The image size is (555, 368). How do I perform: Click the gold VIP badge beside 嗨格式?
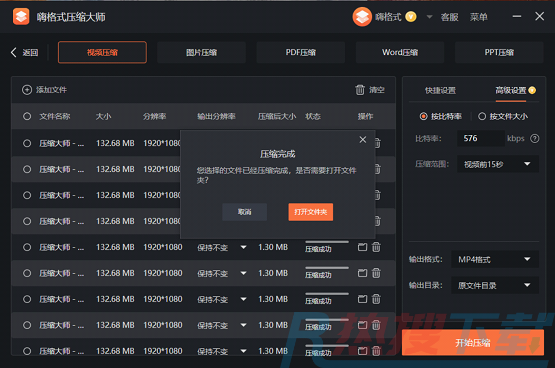click(411, 17)
